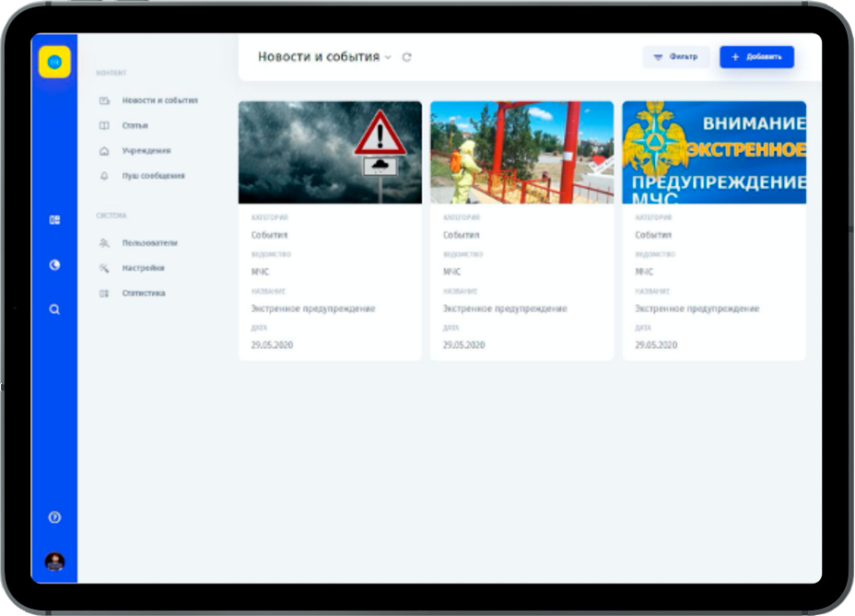Click book icon beside Статьи

(x=104, y=125)
